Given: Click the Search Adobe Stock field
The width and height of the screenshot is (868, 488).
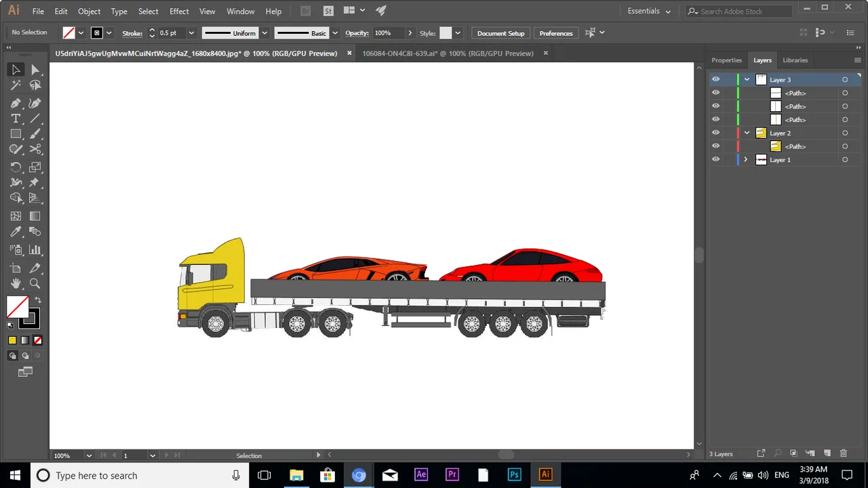Looking at the screenshot, I should click(x=739, y=11).
